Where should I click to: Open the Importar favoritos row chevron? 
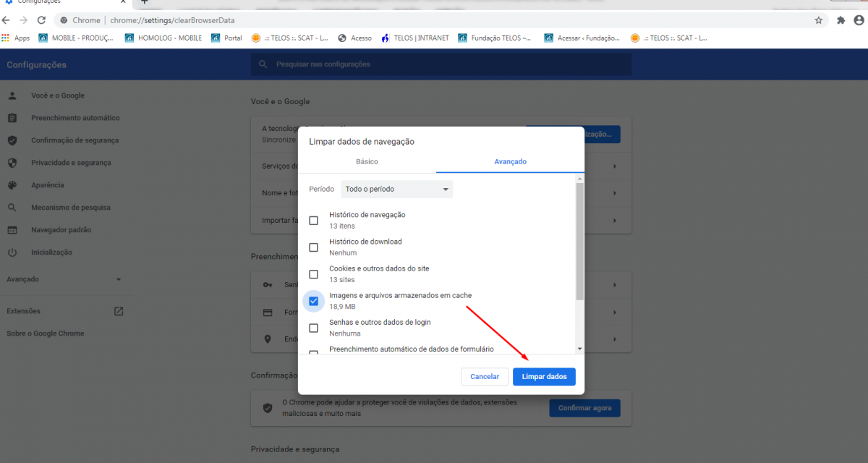(615, 220)
